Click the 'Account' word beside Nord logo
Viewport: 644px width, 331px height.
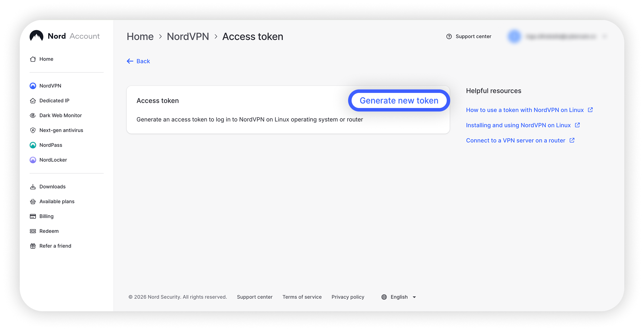coord(84,36)
